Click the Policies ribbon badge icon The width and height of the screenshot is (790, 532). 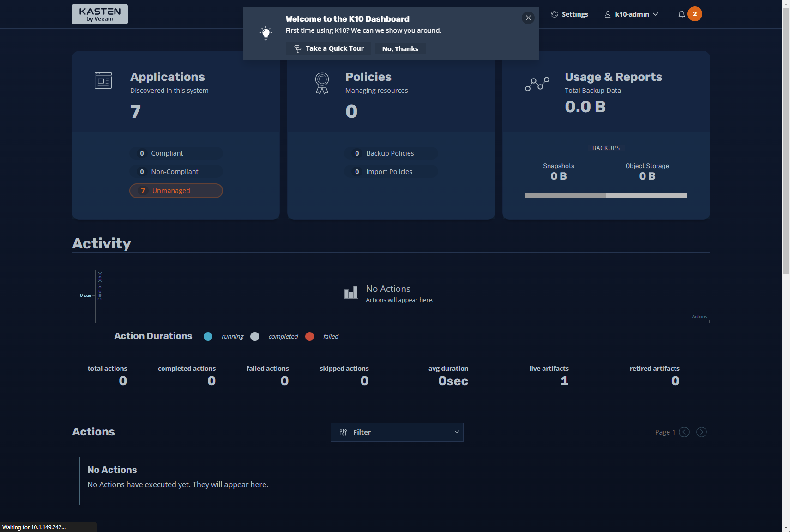(322, 83)
